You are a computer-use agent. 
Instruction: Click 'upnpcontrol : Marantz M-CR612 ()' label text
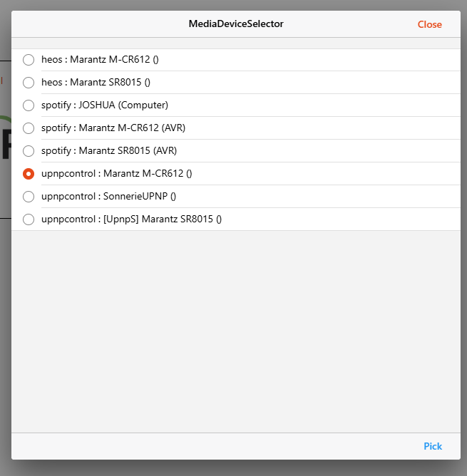point(117,174)
